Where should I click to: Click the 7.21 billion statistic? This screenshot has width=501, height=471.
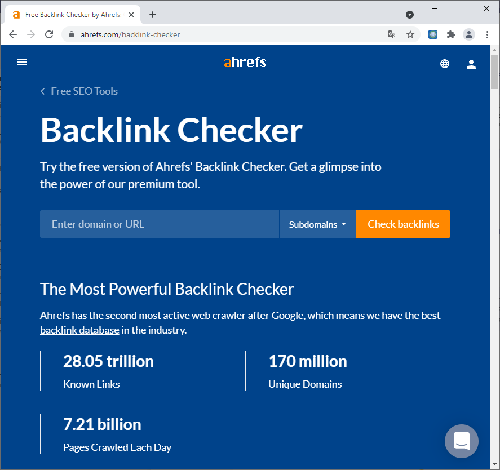(102, 424)
